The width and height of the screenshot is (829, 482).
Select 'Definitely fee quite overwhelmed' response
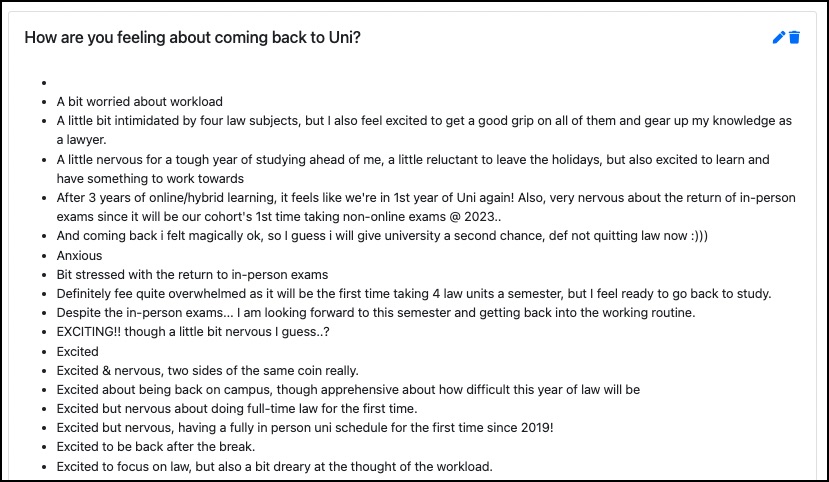click(x=414, y=294)
